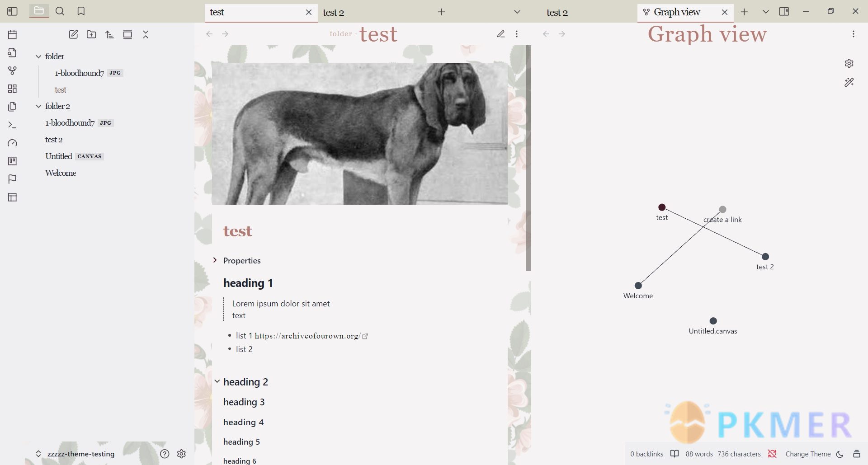Open the search panel

(60, 11)
